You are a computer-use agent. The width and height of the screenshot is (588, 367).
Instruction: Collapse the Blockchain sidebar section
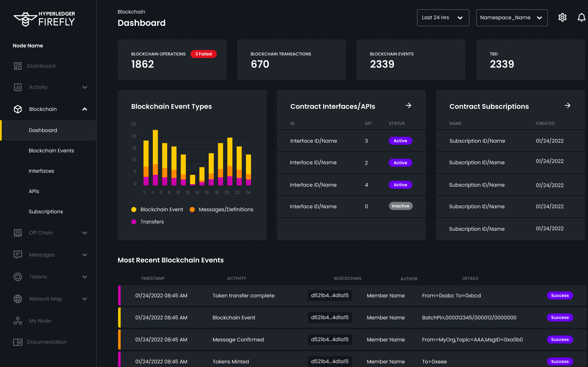tap(84, 109)
